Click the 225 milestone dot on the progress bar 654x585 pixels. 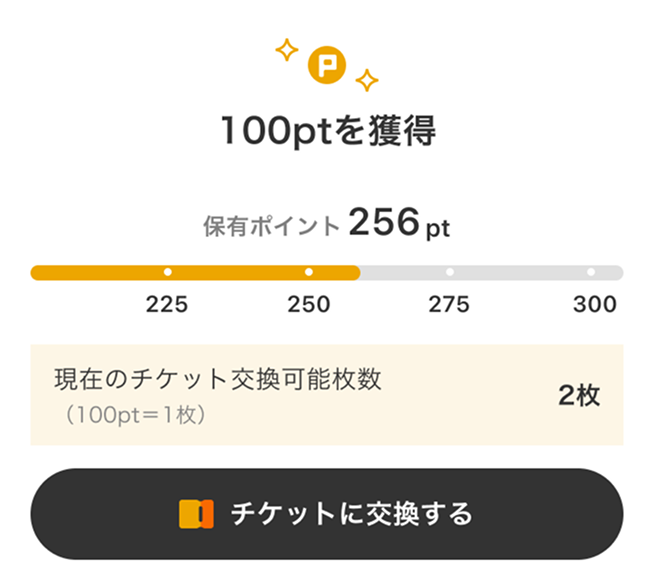point(167,272)
